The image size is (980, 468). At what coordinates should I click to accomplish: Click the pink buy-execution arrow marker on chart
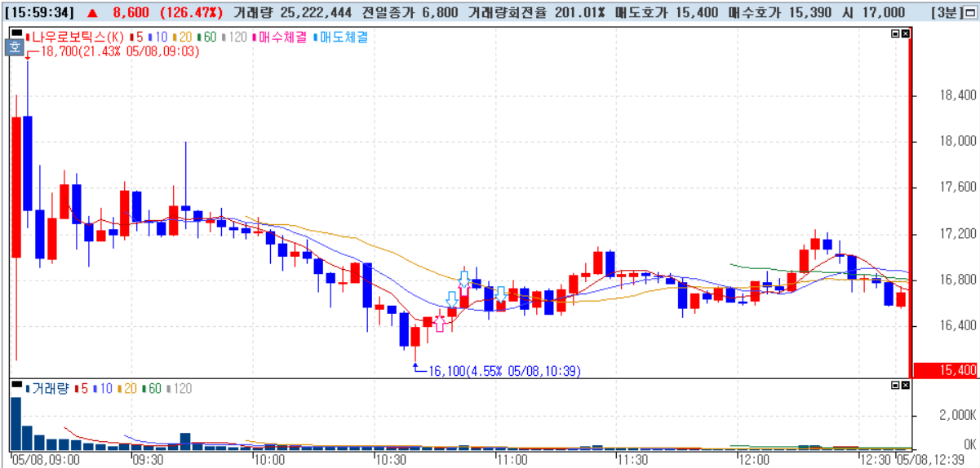point(441,323)
